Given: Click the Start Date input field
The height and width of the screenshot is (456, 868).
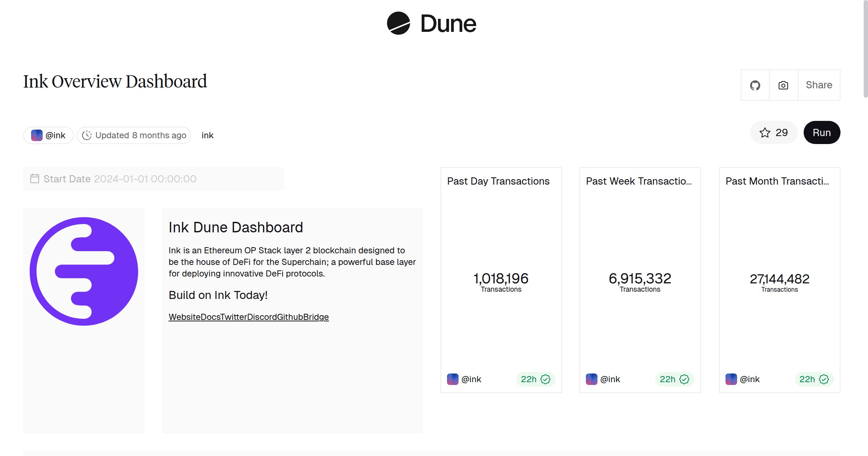Looking at the screenshot, I should coord(145,178).
